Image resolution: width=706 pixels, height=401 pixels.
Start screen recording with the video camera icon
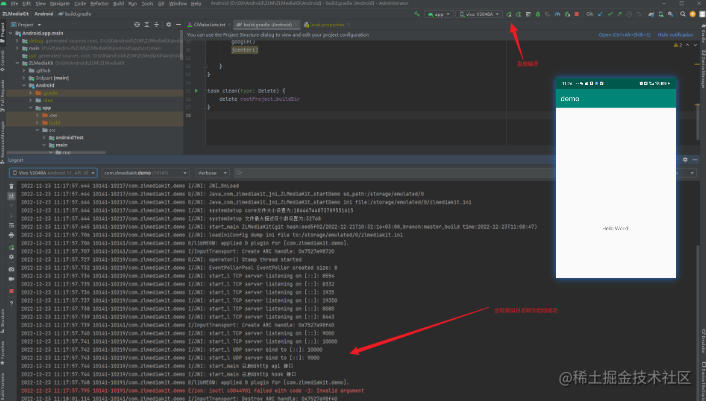point(12,279)
